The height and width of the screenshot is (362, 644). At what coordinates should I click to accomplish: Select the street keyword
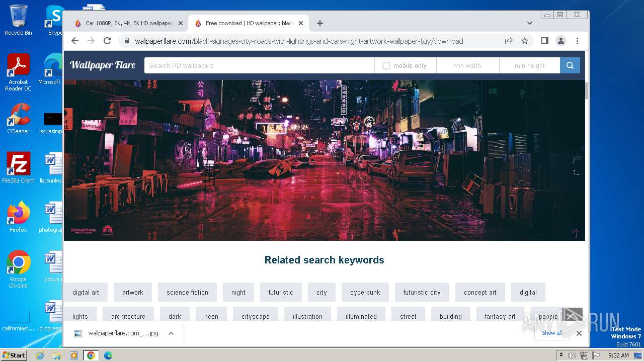coord(408,315)
